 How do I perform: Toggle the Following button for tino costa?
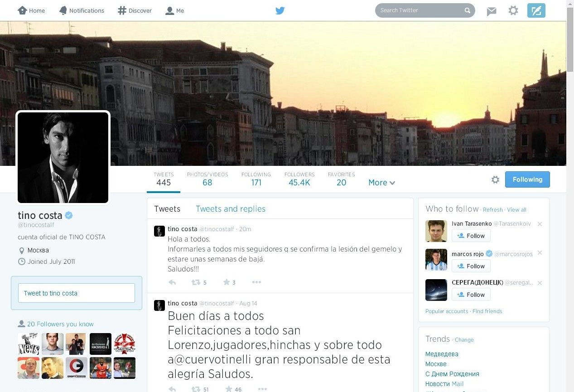point(527,179)
